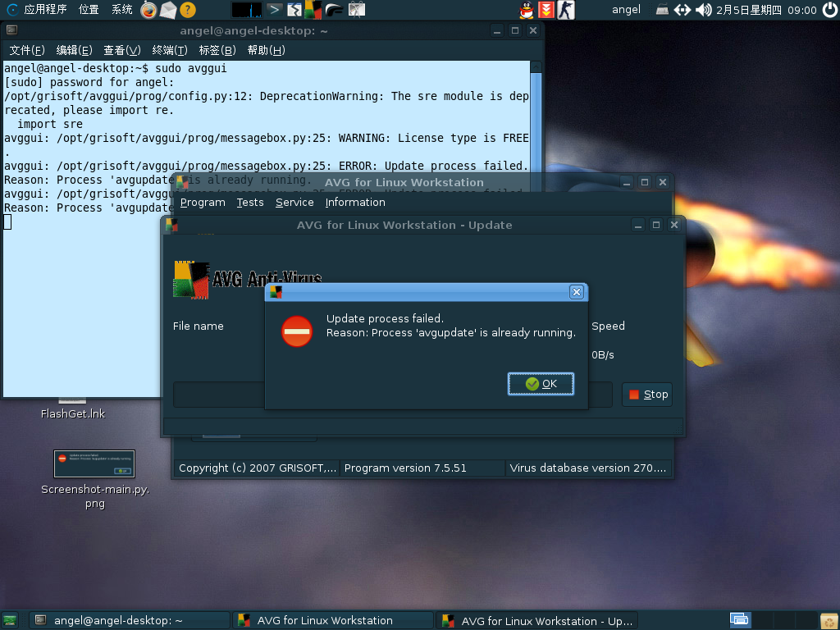840x630 pixels.
Task: Click the power shutdown icon
Action: point(829,10)
